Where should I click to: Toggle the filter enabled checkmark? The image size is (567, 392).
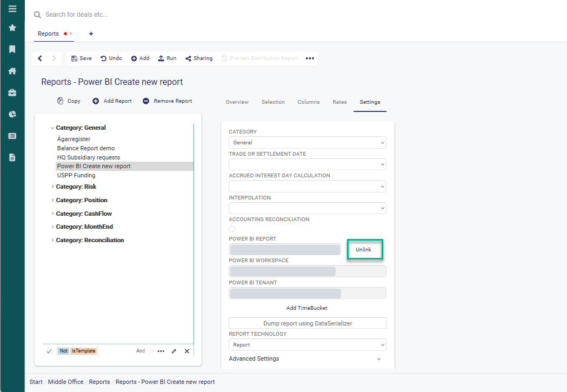click(49, 351)
